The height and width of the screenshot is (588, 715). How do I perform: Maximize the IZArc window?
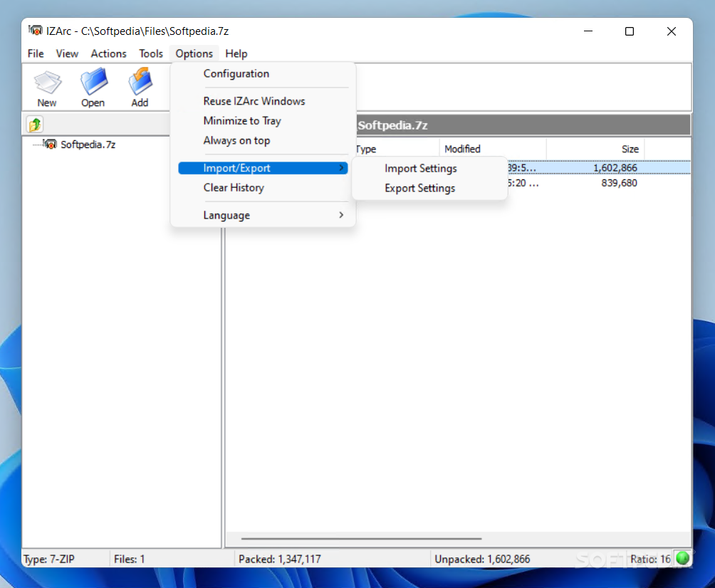pos(630,31)
